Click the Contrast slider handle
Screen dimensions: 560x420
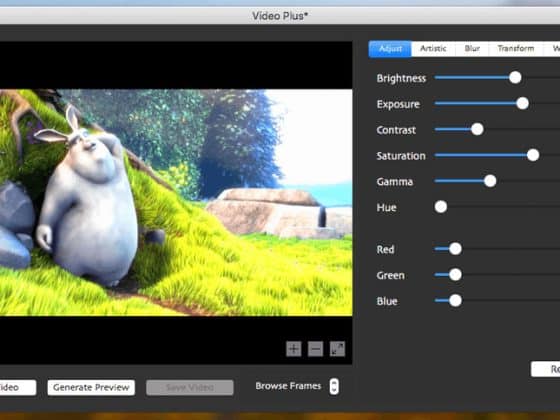click(477, 129)
